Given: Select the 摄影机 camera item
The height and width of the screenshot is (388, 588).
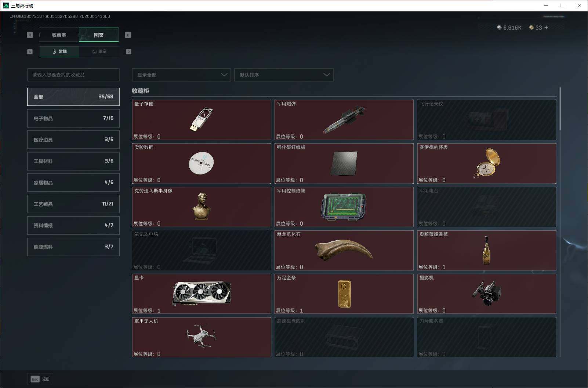Looking at the screenshot, I should (487, 294).
